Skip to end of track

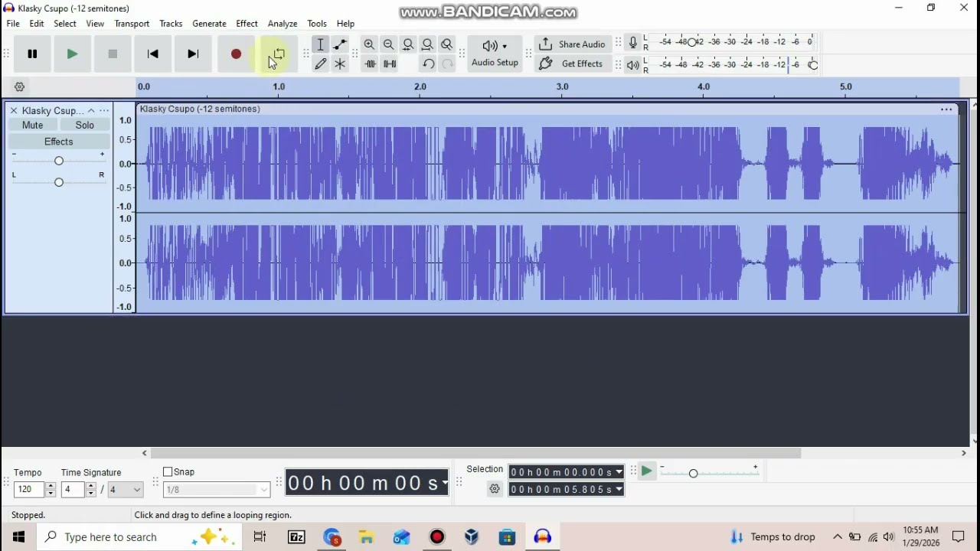click(193, 54)
